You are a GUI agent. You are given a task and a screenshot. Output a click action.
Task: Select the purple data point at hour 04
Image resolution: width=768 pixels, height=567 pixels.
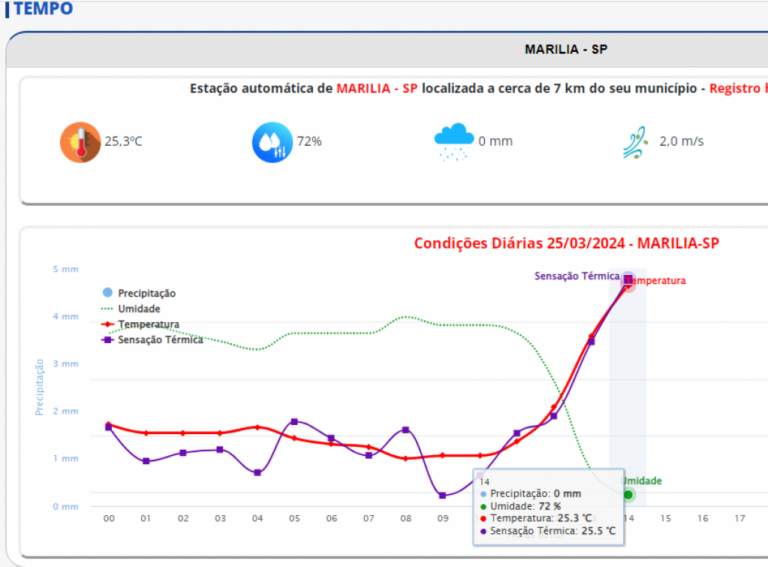coord(257,472)
